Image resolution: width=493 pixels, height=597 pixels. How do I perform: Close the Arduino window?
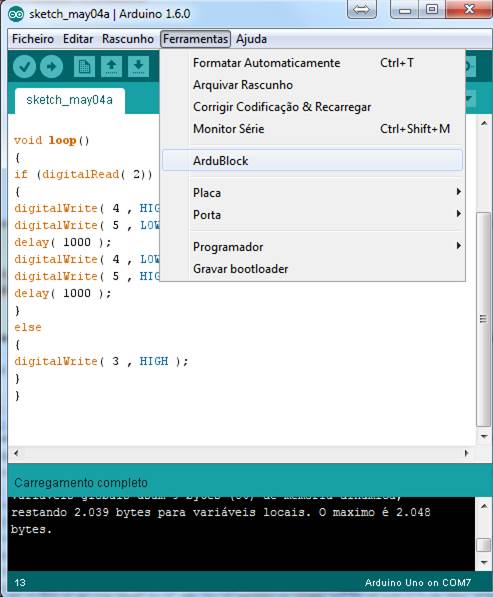[x=469, y=9]
